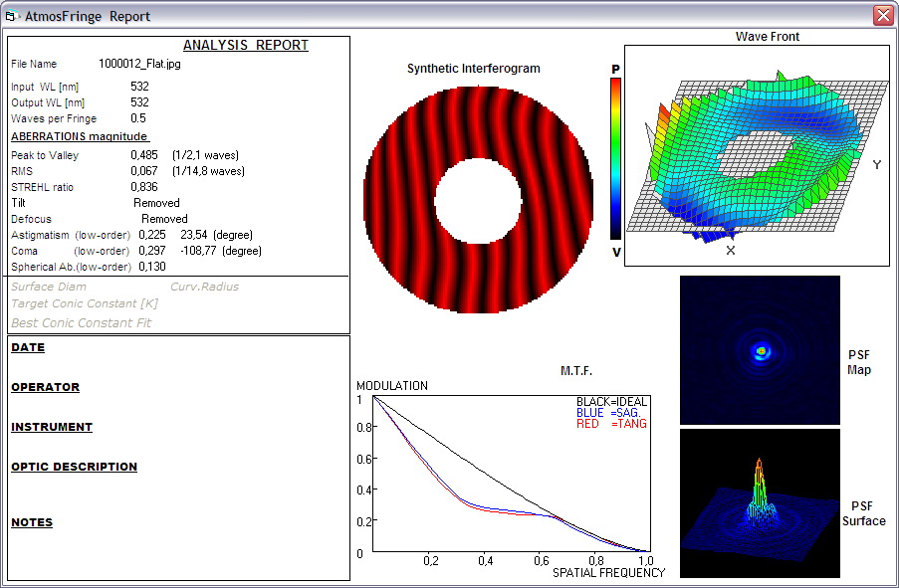Viewport: 899px width, 588px height.
Task: Click the M.T.F. modulation chart
Action: click(510, 474)
